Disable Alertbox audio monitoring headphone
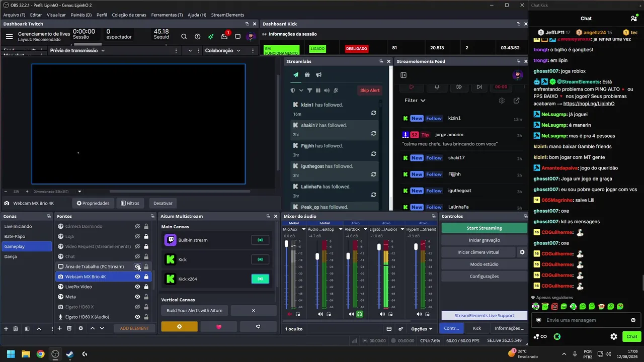Screen dimensions: 644x362 click(x=359, y=314)
